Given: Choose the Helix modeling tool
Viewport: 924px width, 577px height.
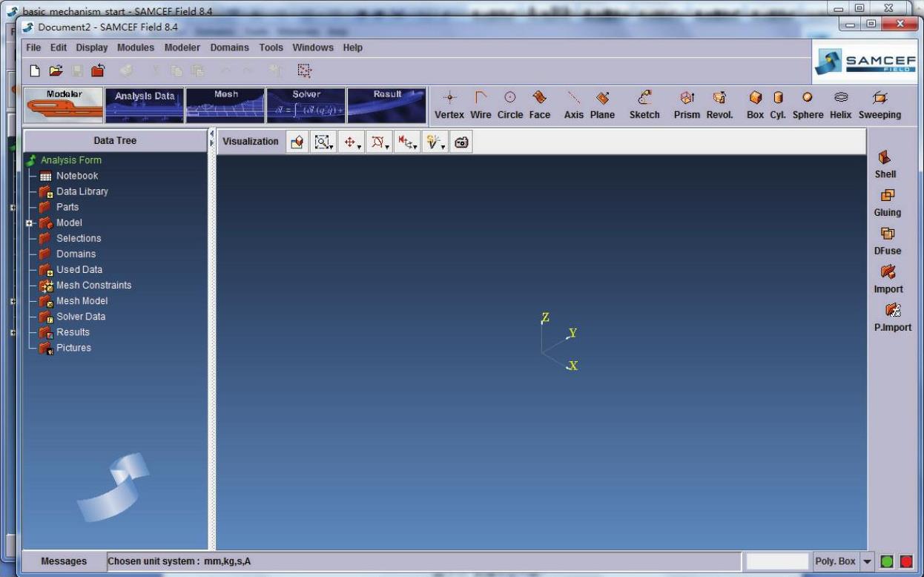Looking at the screenshot, I should coord(840,105).
